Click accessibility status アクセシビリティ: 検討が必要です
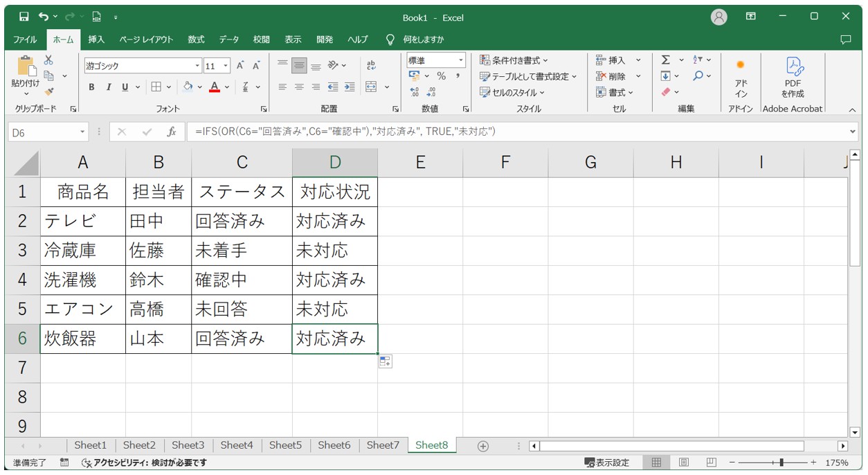Viewport: 868px width, 475px height. tap(144, 463)
